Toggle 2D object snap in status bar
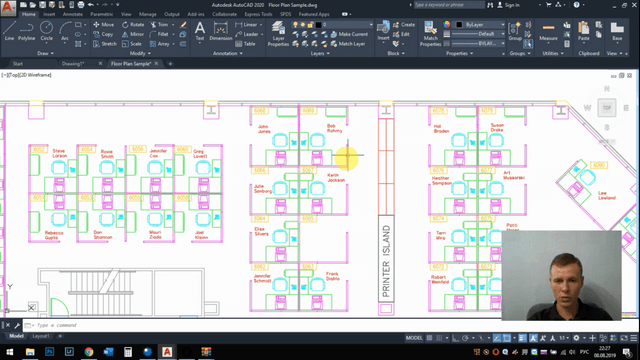 coord(507,338)
